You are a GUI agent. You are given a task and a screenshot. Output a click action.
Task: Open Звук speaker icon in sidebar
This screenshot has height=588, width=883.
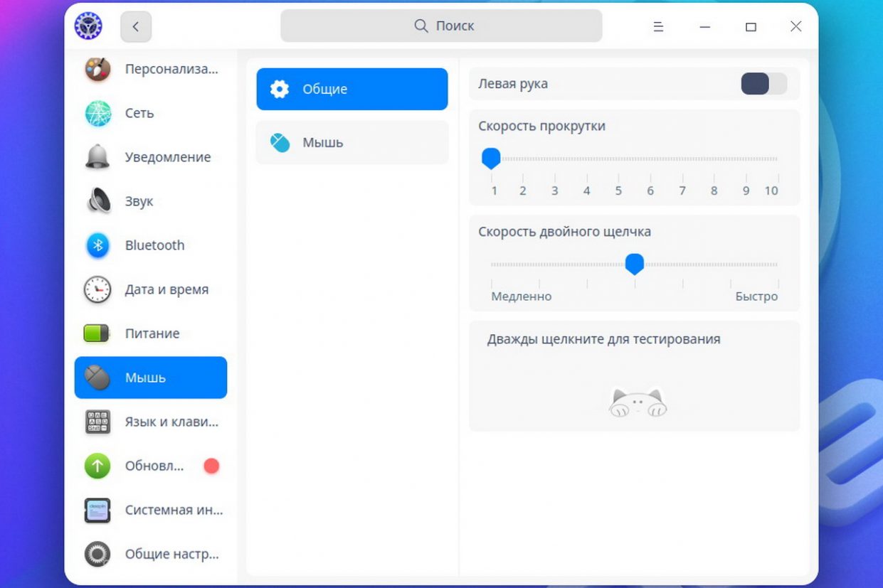pyautogui.click(x=97, y=201)
